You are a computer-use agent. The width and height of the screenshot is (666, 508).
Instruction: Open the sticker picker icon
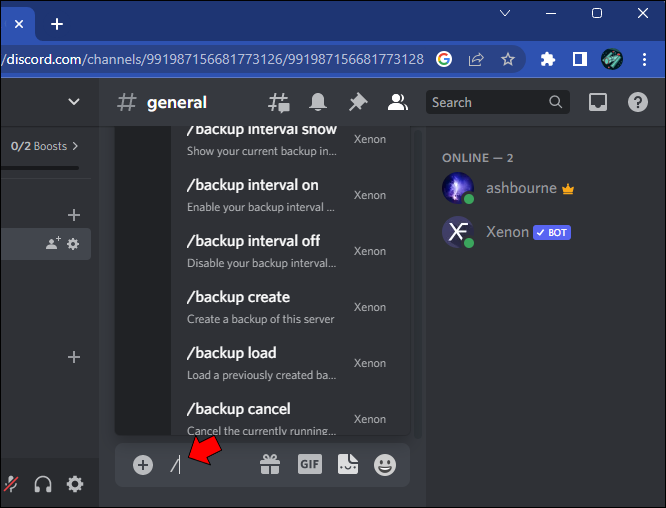click(348, 464)
